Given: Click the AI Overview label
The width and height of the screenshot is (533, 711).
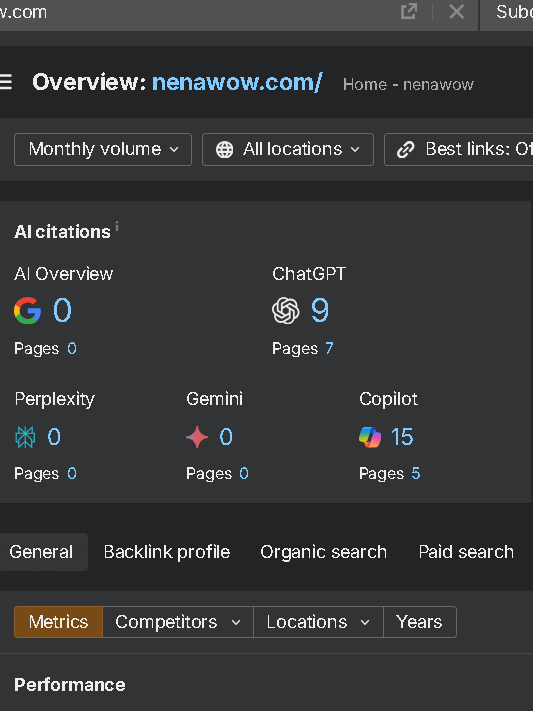Looking at the screenshot, I should pyautogui.click(x=64, y=274).
